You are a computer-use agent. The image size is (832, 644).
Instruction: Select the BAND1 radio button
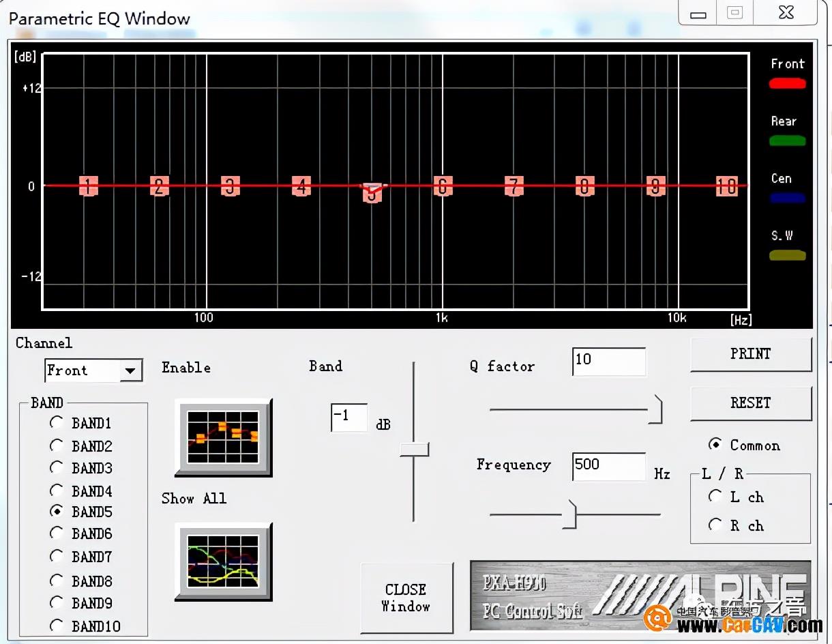point(57,423)
